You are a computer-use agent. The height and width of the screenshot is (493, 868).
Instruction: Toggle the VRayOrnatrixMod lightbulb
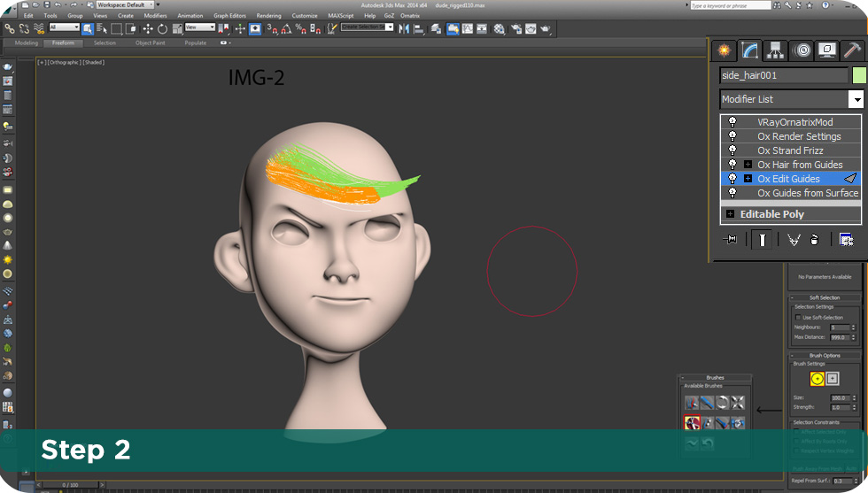732,122
